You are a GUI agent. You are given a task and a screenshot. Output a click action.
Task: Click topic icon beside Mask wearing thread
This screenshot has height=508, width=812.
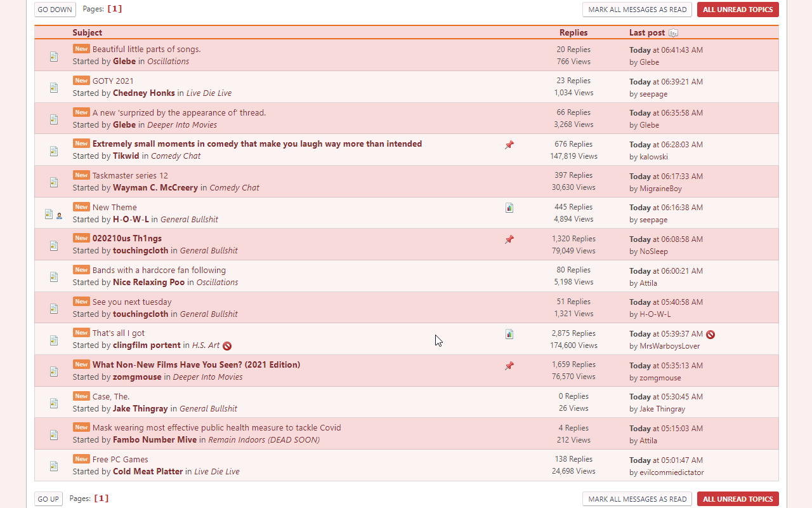pyautogui.click(x=54, y=435)
